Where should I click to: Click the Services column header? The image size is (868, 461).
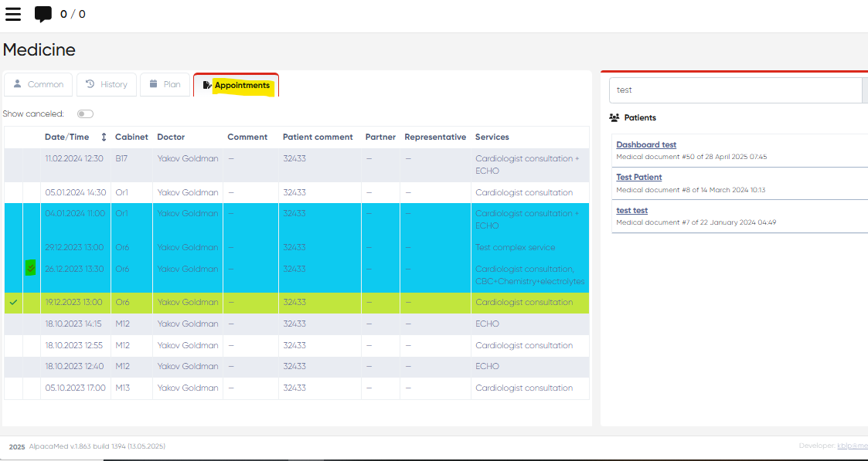tap(492, 137)
